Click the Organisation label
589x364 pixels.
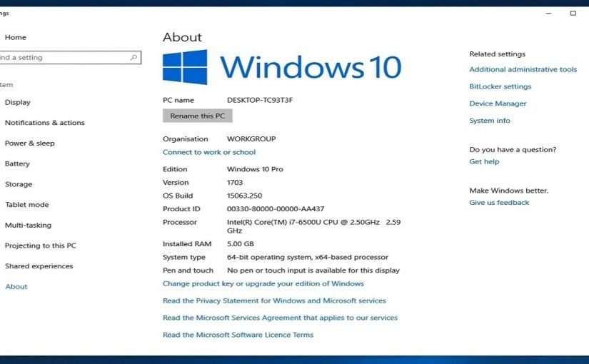(185, 139)
